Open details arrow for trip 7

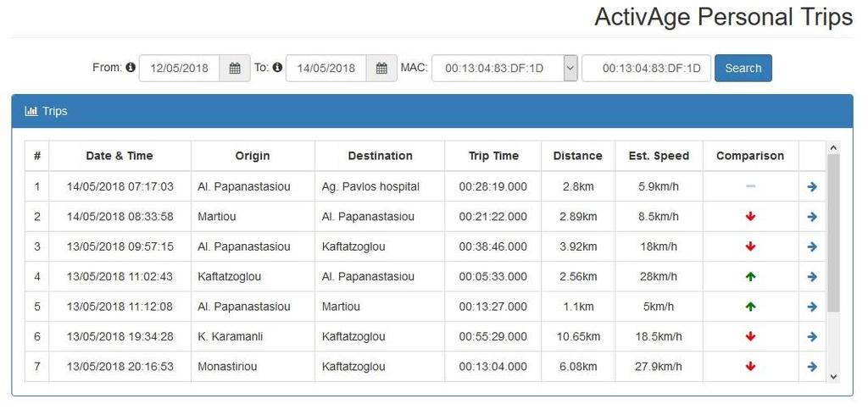coord(812,367)
